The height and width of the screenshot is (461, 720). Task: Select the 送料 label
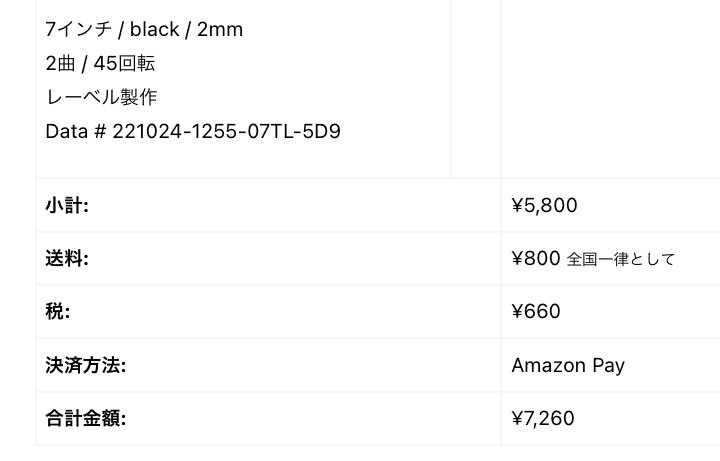[x=67, y=259]
